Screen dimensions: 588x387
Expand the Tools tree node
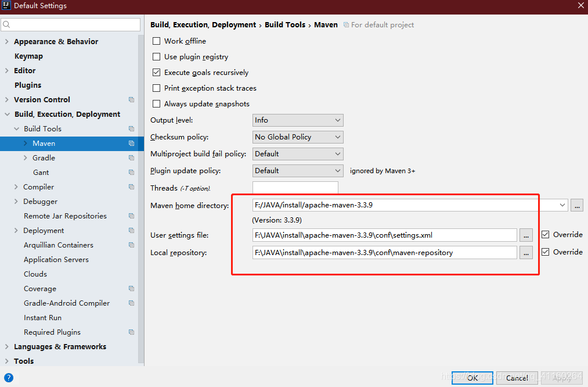(7, 361)
